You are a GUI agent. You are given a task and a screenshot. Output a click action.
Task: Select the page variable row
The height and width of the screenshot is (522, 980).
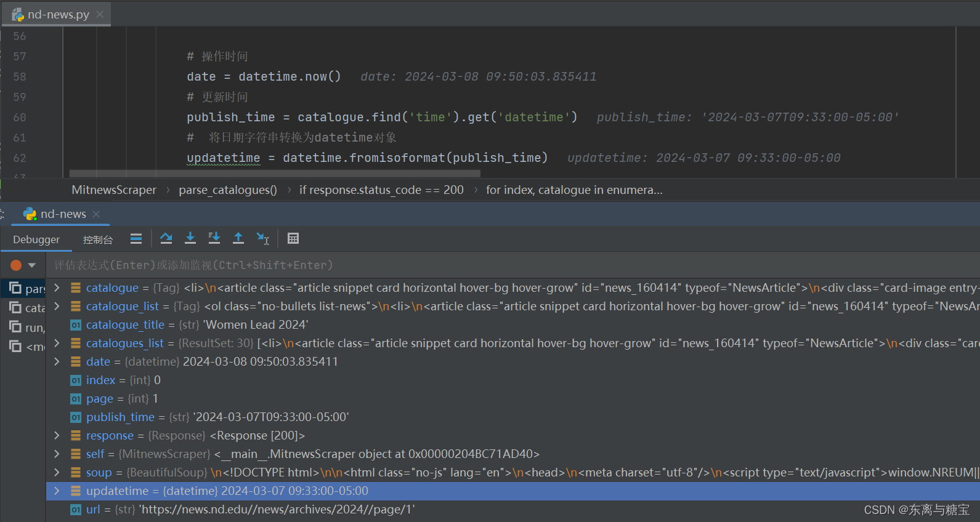tap(513, 398)
